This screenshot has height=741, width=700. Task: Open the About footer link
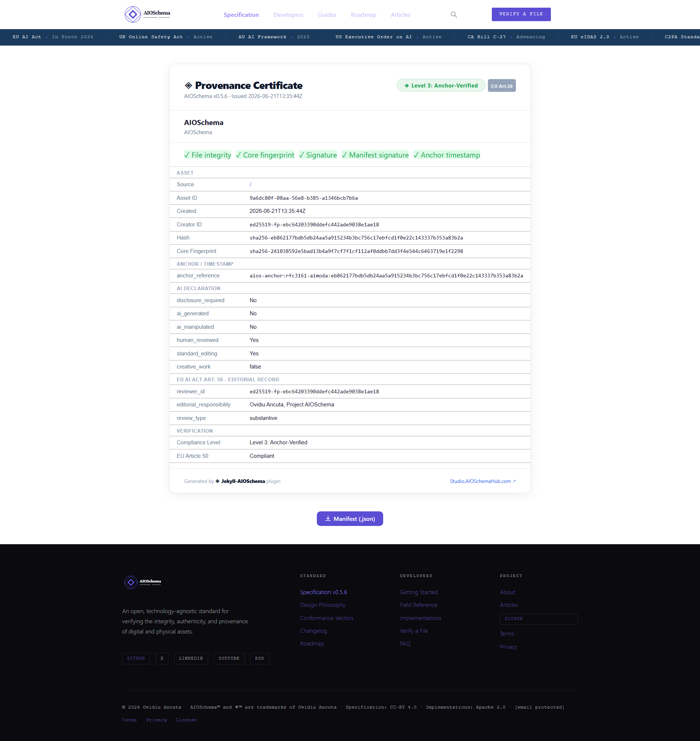click(x=507, y=592)
